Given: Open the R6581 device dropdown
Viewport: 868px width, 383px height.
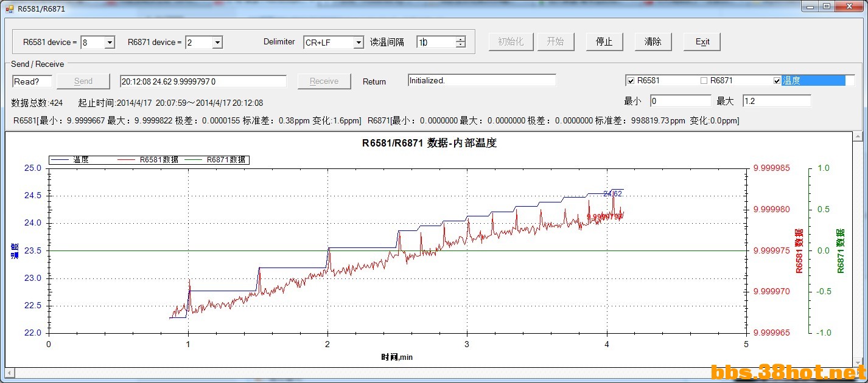Looking at the screenshot, I should [x=110, y=43].
